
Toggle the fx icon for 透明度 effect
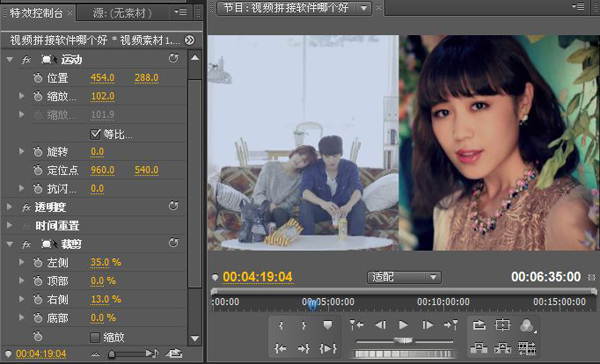pos(26,207)
